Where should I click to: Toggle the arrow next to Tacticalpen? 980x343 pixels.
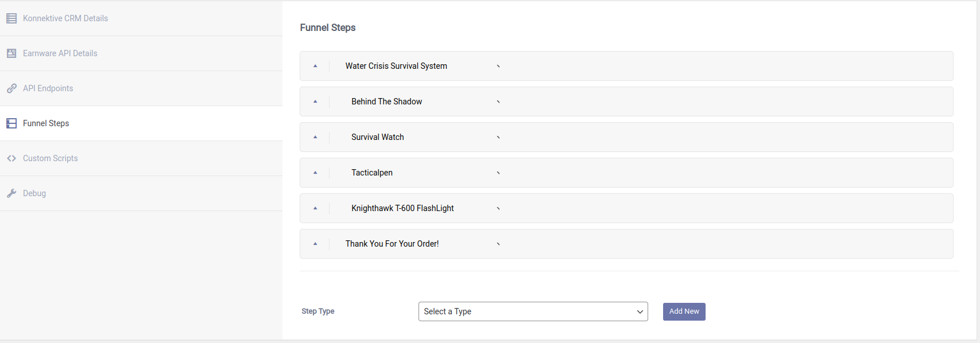coord(315,173)
